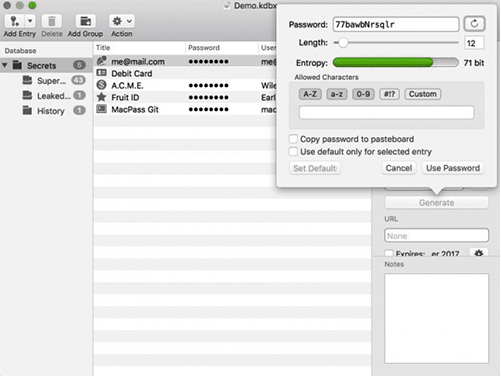Open the Add Entry dropdown arrow
This screenshot has height=376, width=501.
[x=30, y=21]
